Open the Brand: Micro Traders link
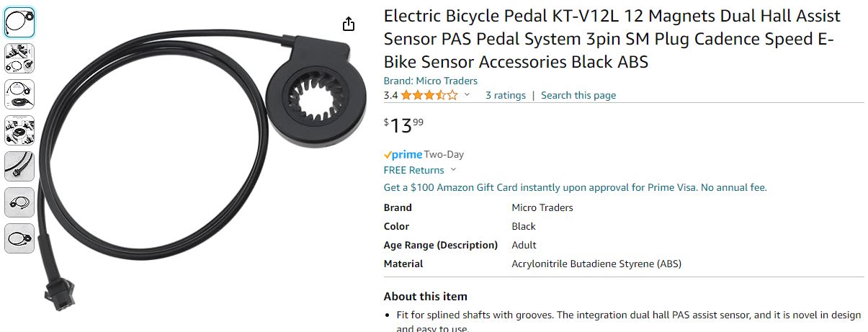 [430, 81]
